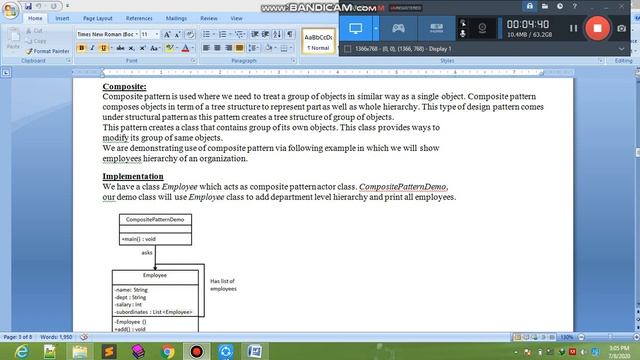Viewport: 640px width, 360px height.
Task: Select Bandicam game recording mode
Action: pyautogui.click(x=398, y=28)
